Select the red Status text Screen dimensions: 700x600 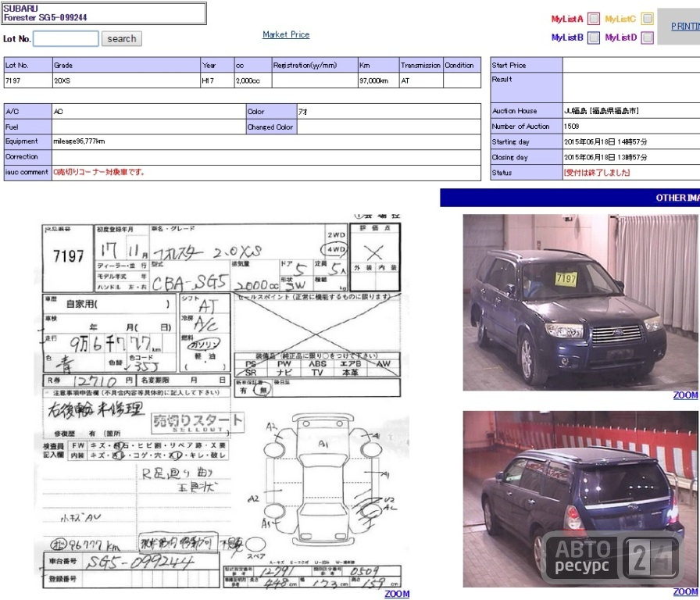point(597,173)
